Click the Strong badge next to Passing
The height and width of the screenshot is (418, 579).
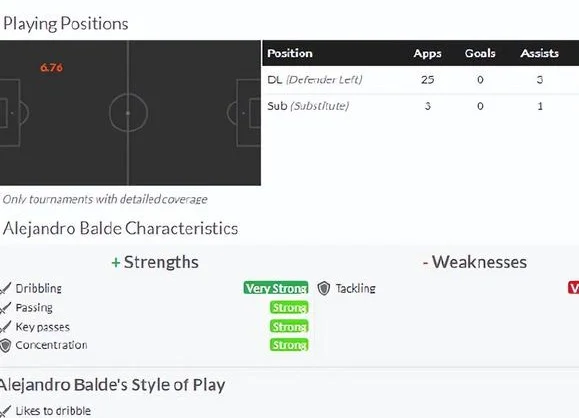click(x=289, y=307)
